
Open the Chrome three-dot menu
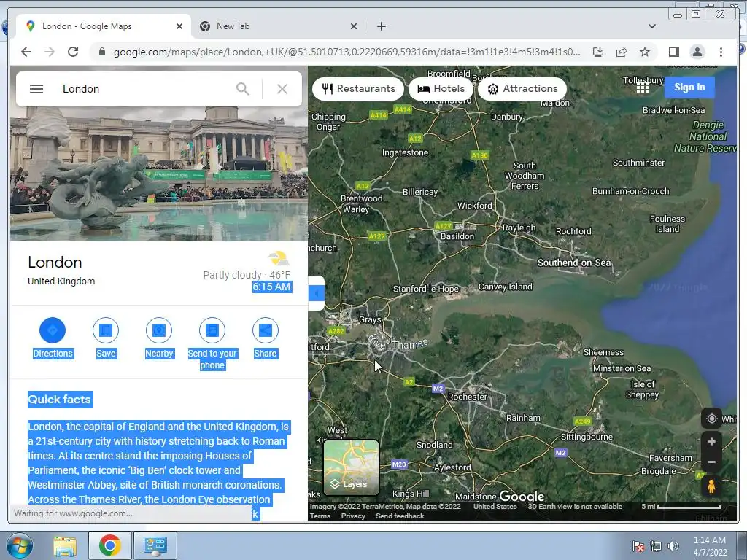tap(721, 52)
